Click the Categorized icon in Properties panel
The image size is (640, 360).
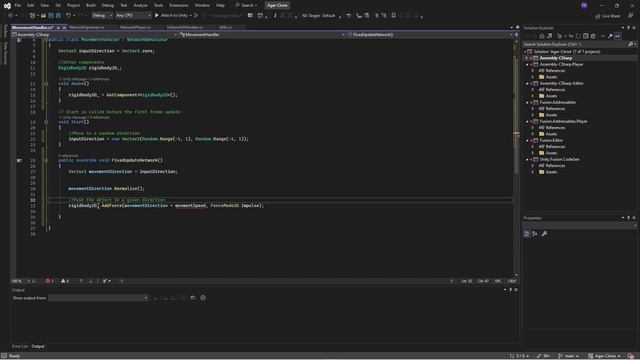point(527,234)
